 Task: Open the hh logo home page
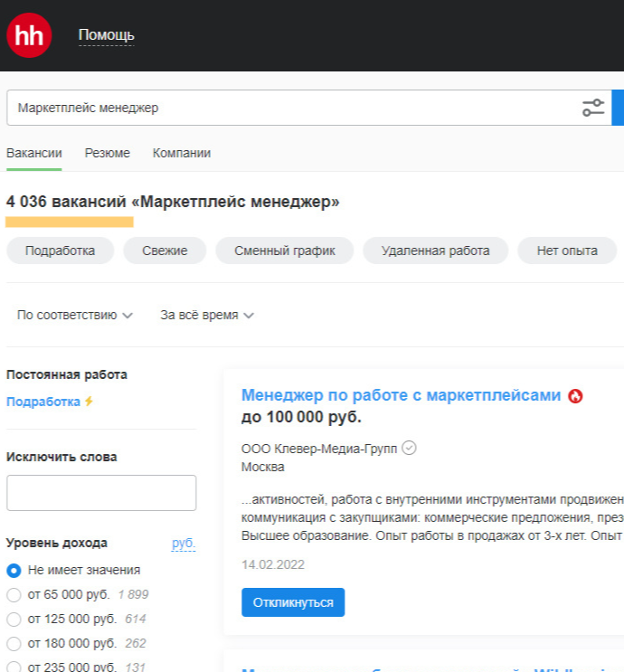29,35
